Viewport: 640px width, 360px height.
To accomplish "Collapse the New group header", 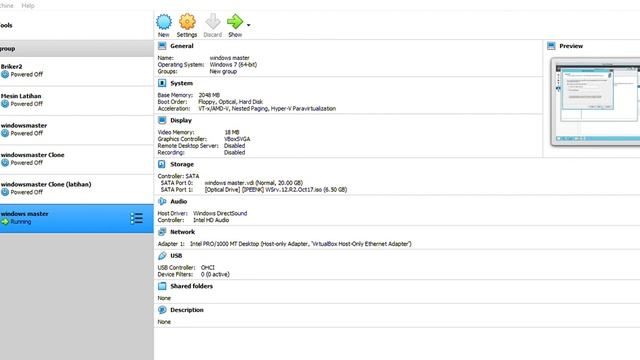I will click(77, 49).
